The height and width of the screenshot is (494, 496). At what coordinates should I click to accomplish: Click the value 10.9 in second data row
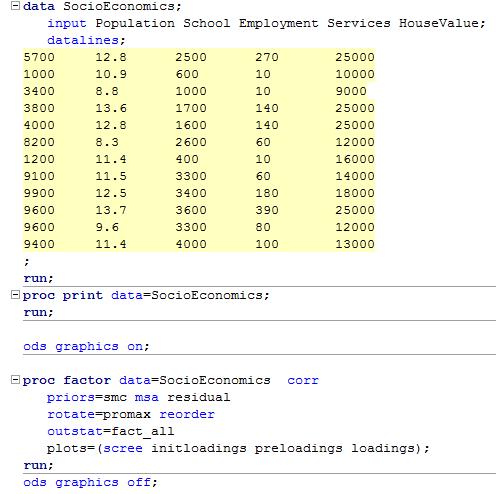pyautogui.click(x=111, y=74)
